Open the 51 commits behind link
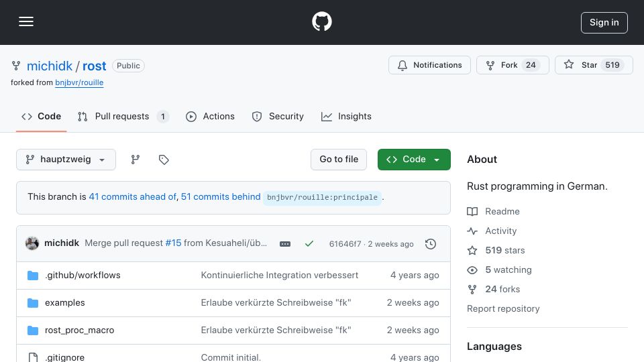The width and height of the screenshot is (644, 362). pos(221,197)
